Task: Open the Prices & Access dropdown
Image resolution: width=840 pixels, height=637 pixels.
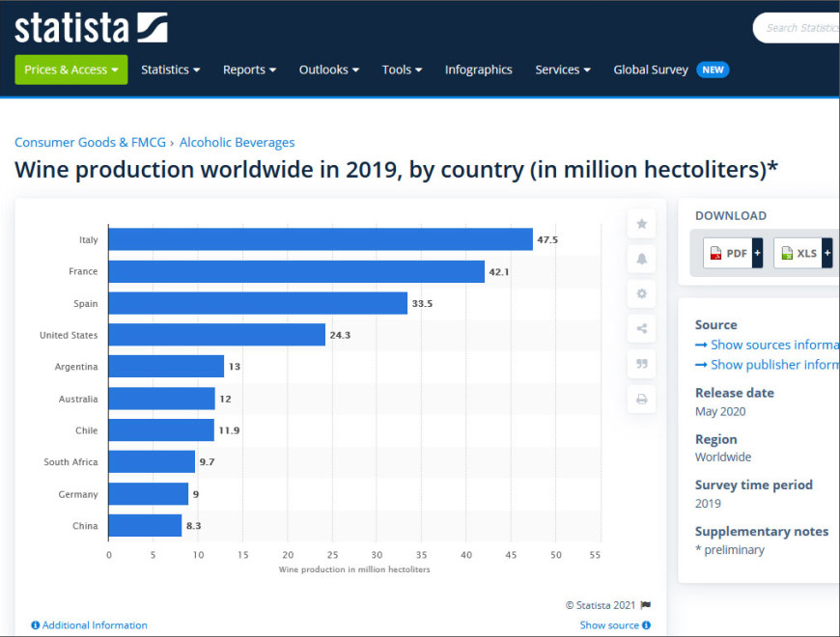Action: pos(71,69)
